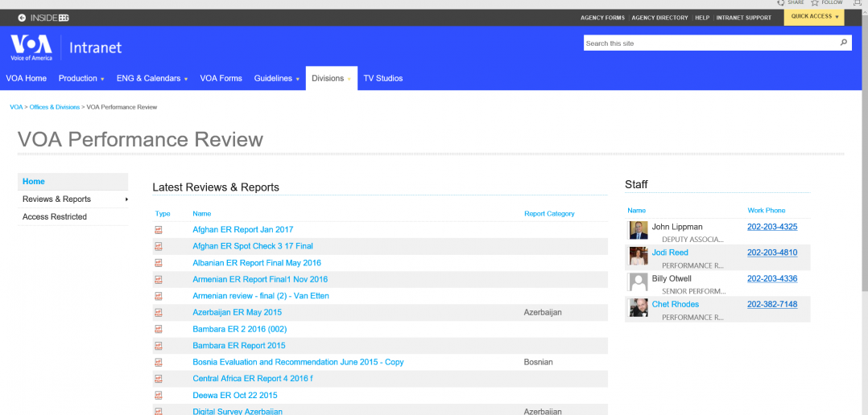Click PDF icon for Azerbaijan ER May 2015

point(159,313)
